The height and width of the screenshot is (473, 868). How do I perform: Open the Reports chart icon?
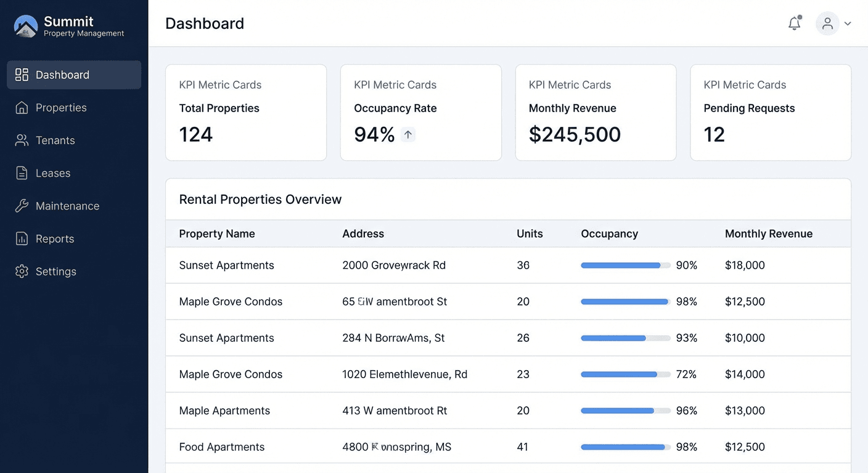(x=22, y=238)
